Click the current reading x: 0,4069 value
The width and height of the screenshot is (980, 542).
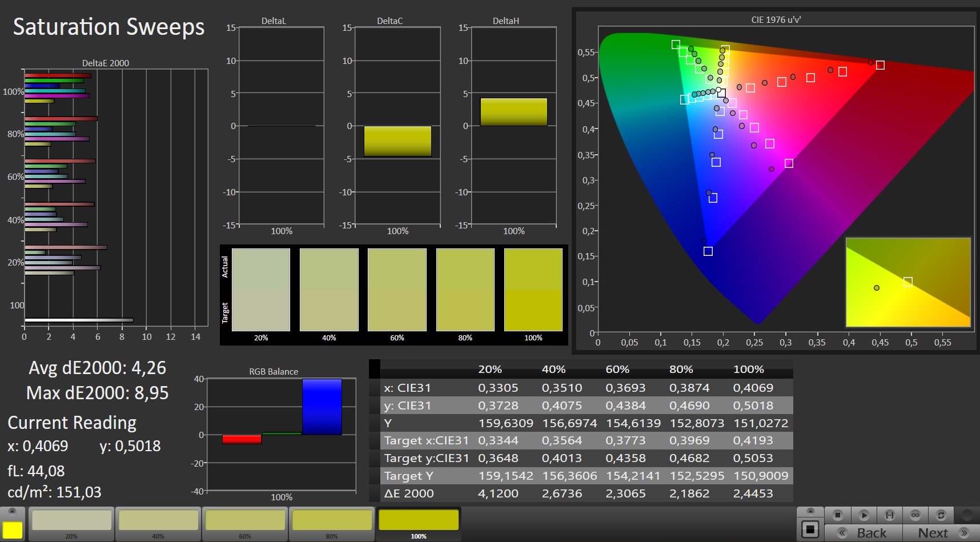(x=38, y=446)
